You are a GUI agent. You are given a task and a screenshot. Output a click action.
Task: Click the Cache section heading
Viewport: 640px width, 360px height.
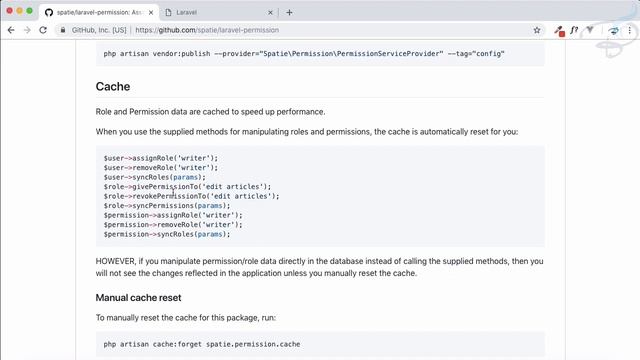coord(113,87)
